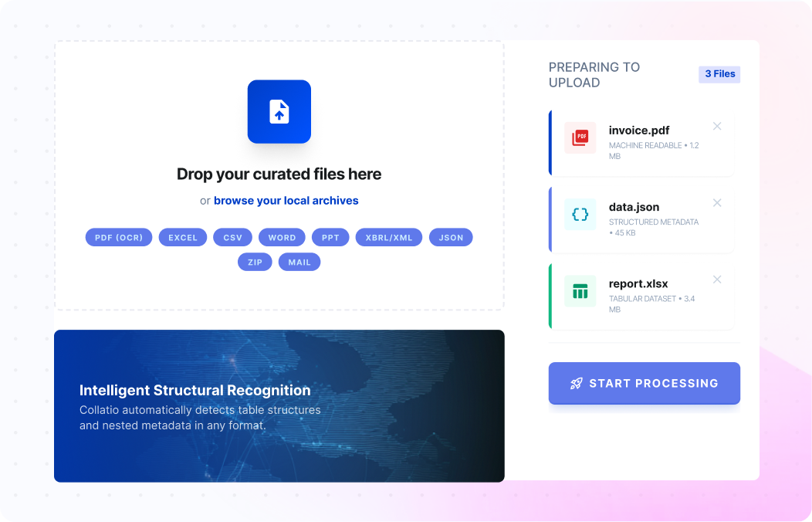This screenshot has height=522, width=812.
Task: Click the invoice.pdf file name
Action: (639, 130)
